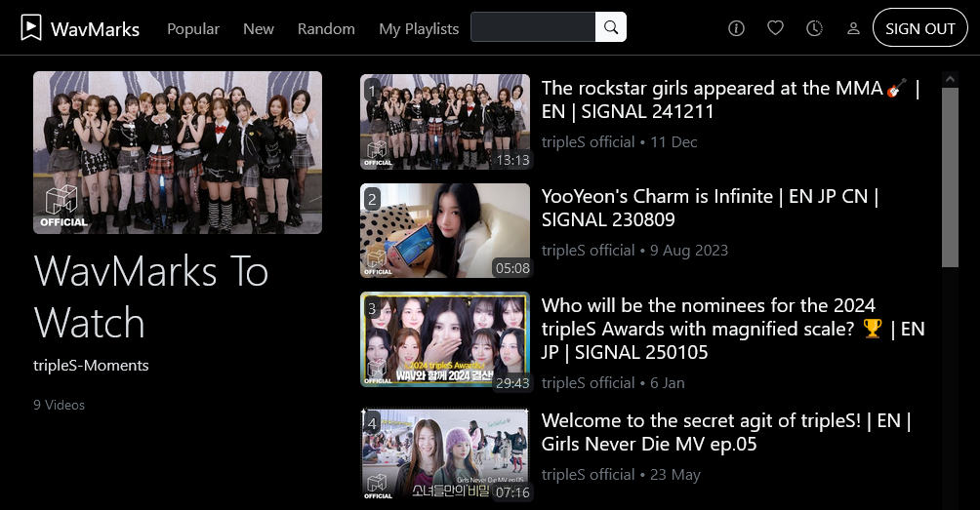Open the large playlist cover thumbnail

tap(178, 152)
